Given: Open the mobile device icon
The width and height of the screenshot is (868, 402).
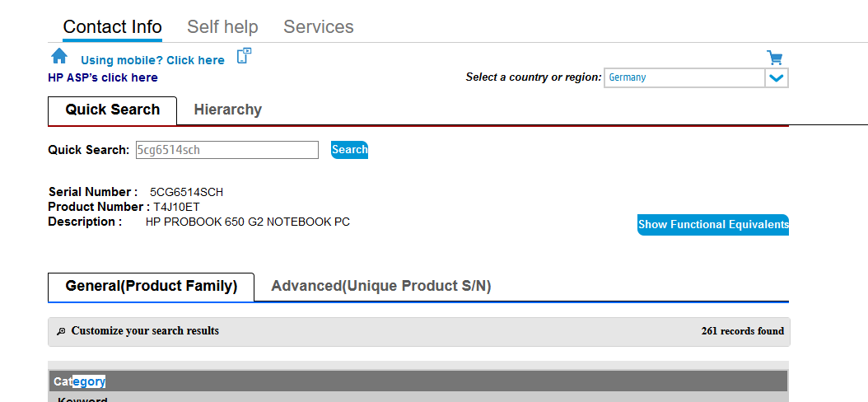Looking at the screenshot, I should coord(244,56).
